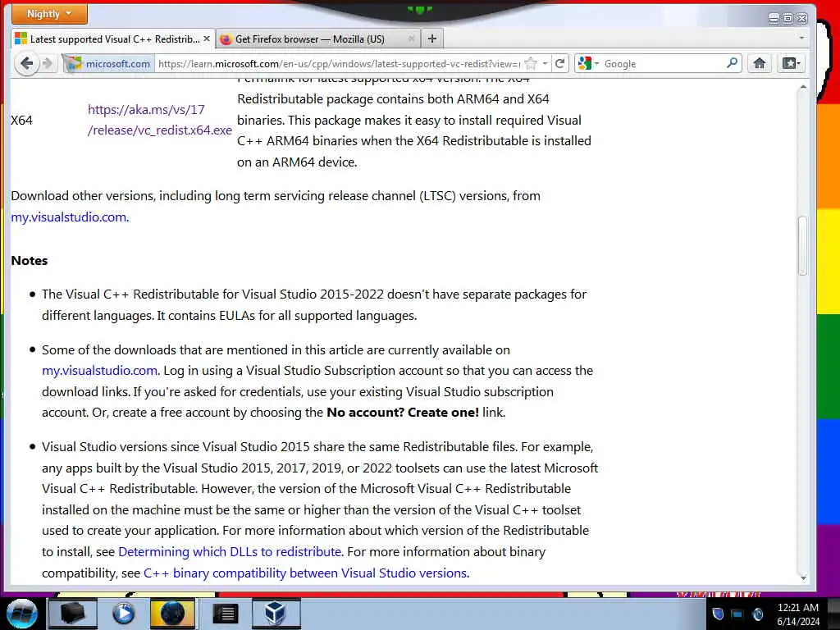Open the microsoft.com site identity panel
840x630 pixels.
pos(108,64)
